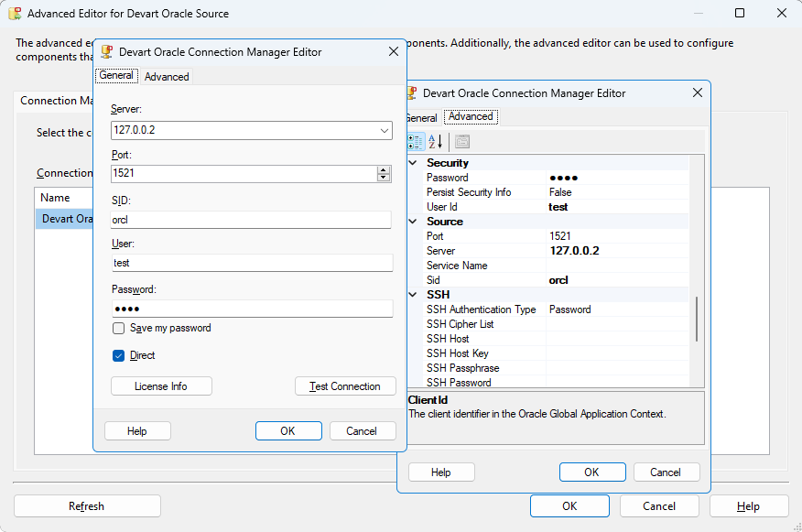Click the Port spinner down arrow
Image resolution: width=802 pixels, height=532 pixels.
click(384, 178)
